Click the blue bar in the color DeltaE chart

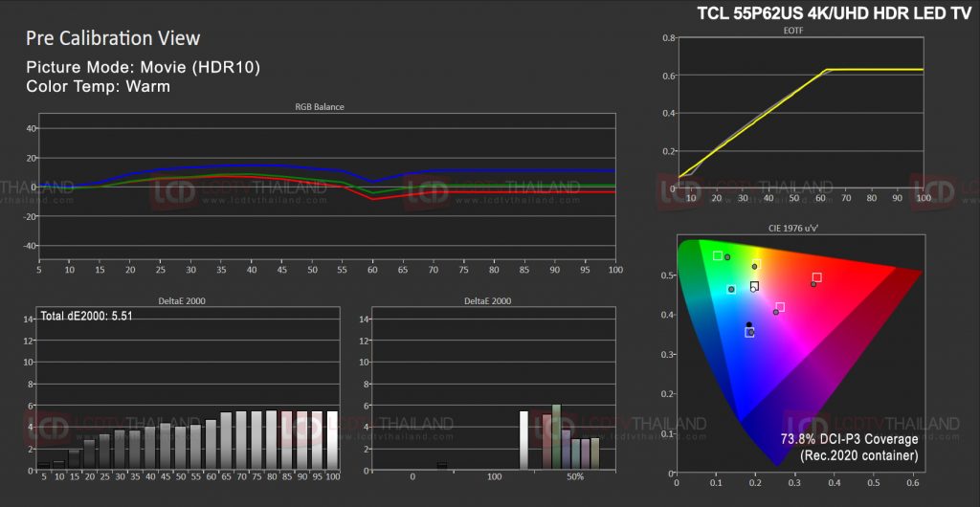[x=567, y=450]
